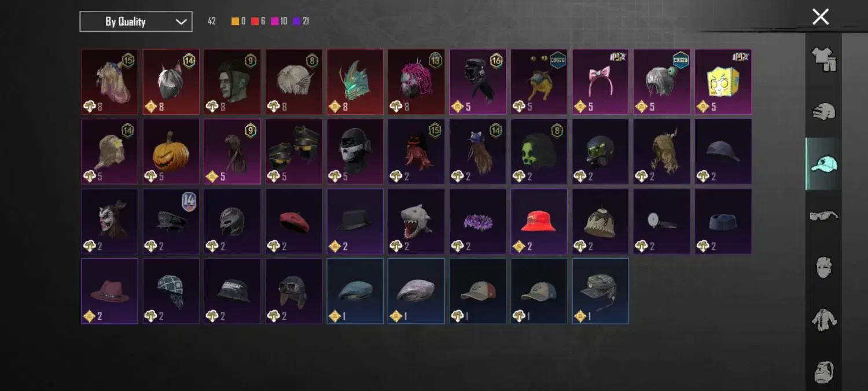Select the shark head mask item
The width and height of the screenshot is (868, 391).
coord(416,221)
